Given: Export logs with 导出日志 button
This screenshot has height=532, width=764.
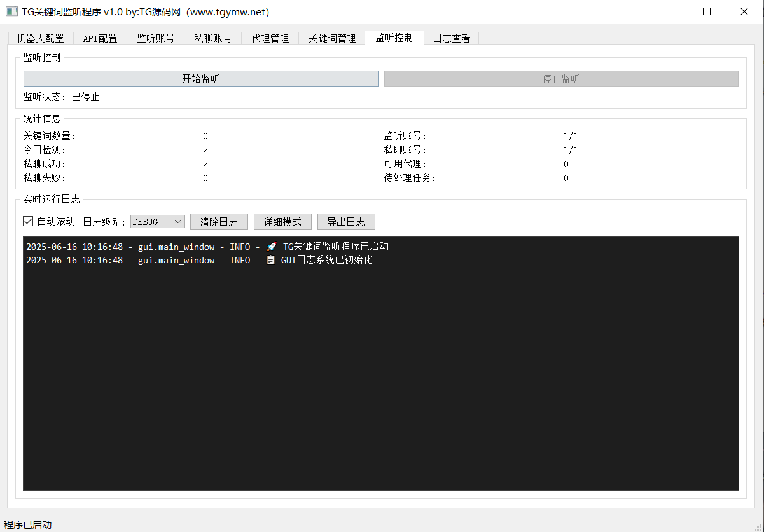Looking at the screenshot, I should click(346, 222).
